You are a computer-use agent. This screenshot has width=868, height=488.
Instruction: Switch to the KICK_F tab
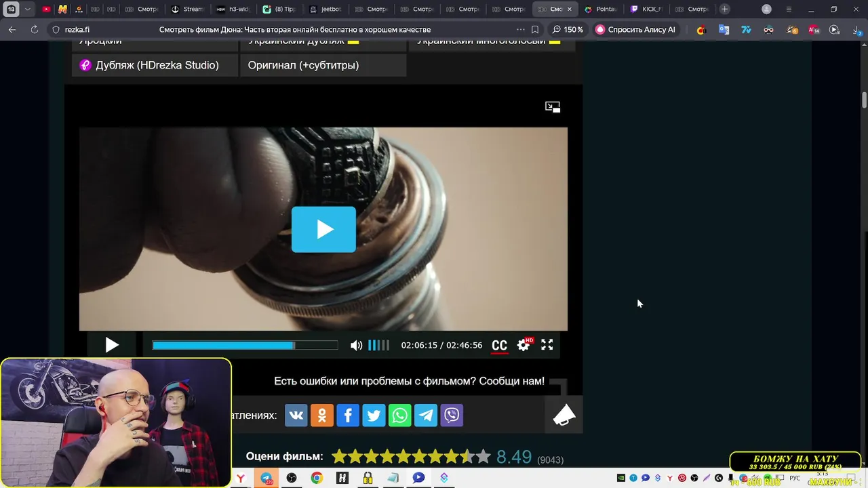pos(646,9)
